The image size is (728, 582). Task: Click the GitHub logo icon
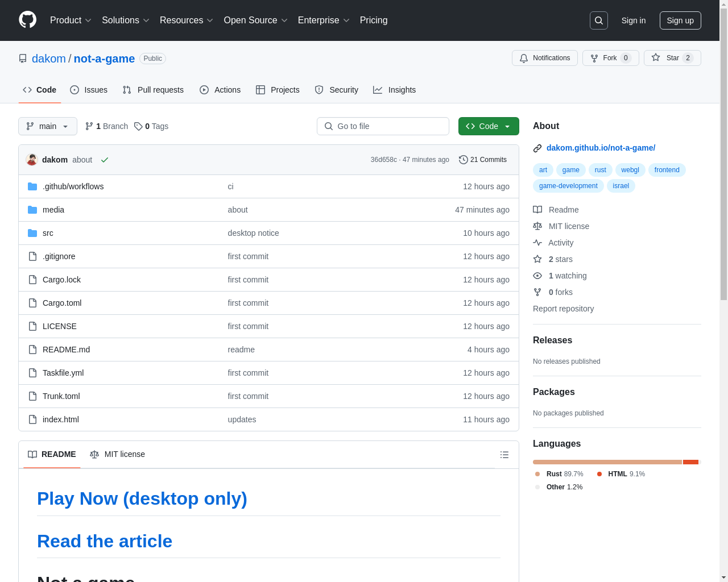(x=28, y=20)
